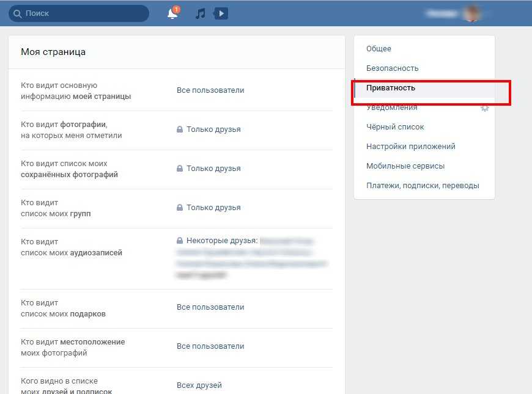
Task: Open the tagged photos visibility dropdown
Action: pyautogui.click(x=213, y=130)
